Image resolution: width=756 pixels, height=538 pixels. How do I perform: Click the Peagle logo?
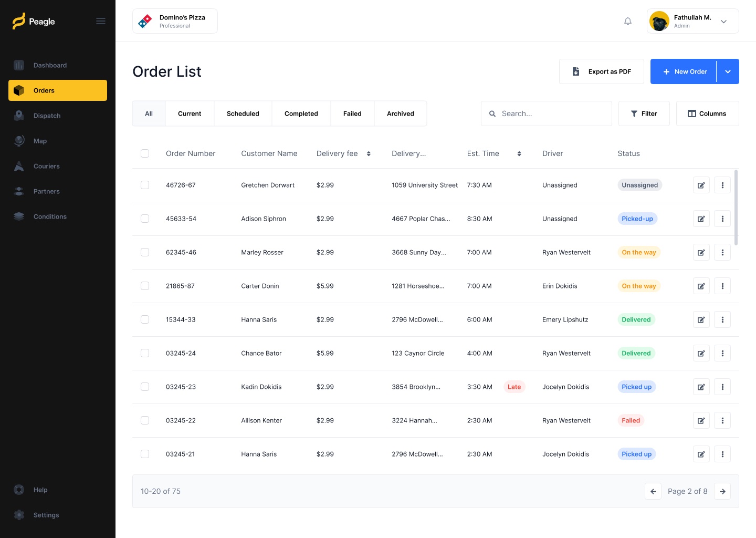click(34, 21)
